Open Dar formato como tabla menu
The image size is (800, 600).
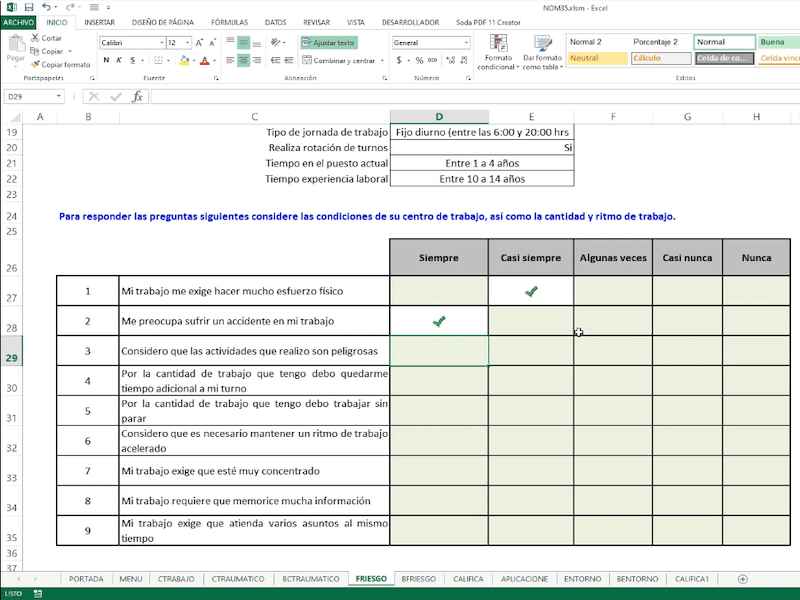542,52
